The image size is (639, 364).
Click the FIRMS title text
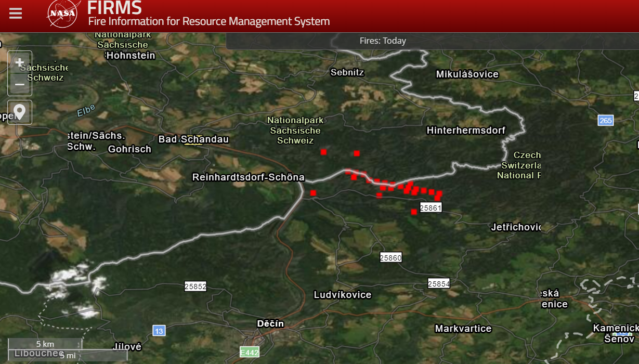click(114, 8)
